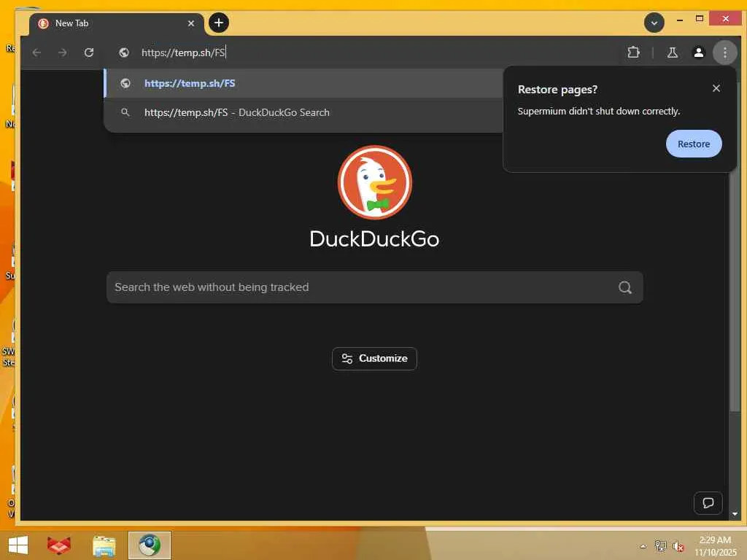Click 'Supermium didn't shut down correctly.' text
747x560 pixels.
coord(599,111)
